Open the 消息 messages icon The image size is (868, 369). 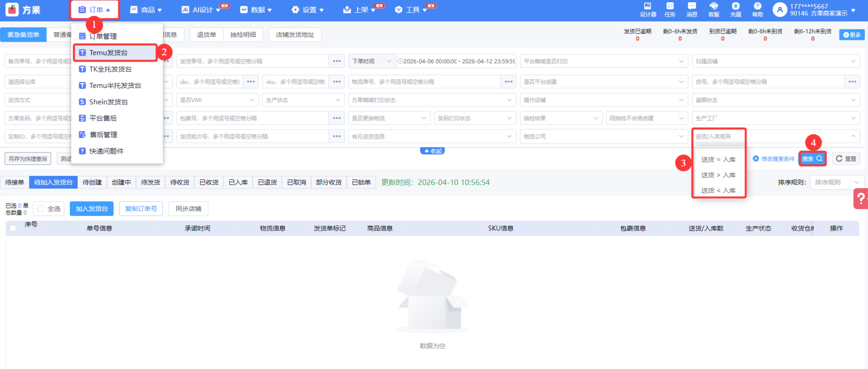tap(691, 9)
